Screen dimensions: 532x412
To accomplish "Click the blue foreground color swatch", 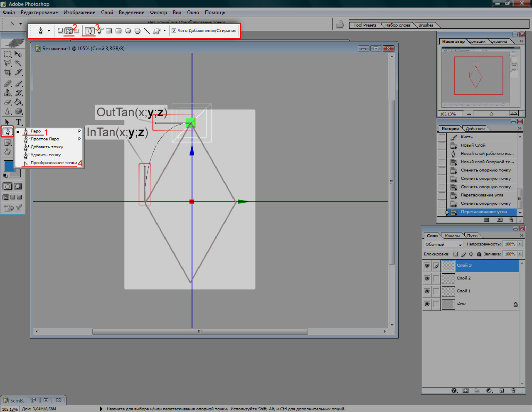I will click(x=9, y=166).
